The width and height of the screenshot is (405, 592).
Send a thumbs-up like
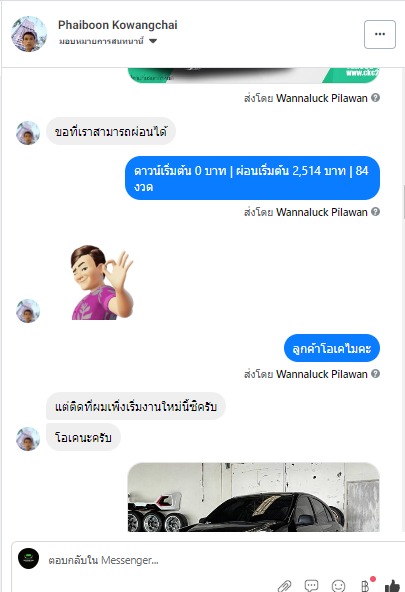[x=393, y=586]
